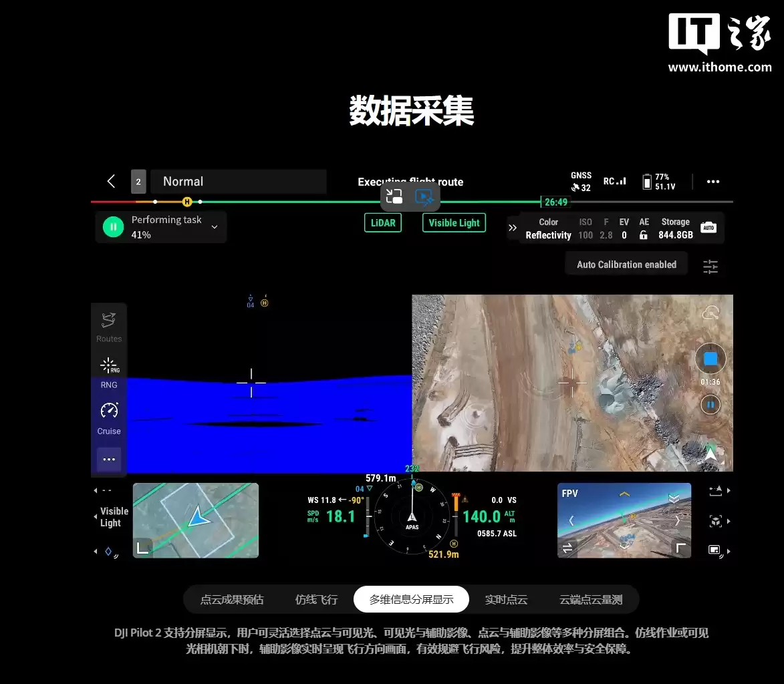This screenshot has height=684, width=784.
Task: Click the Auto Calibration enabled button
Action: pos(626,264)
